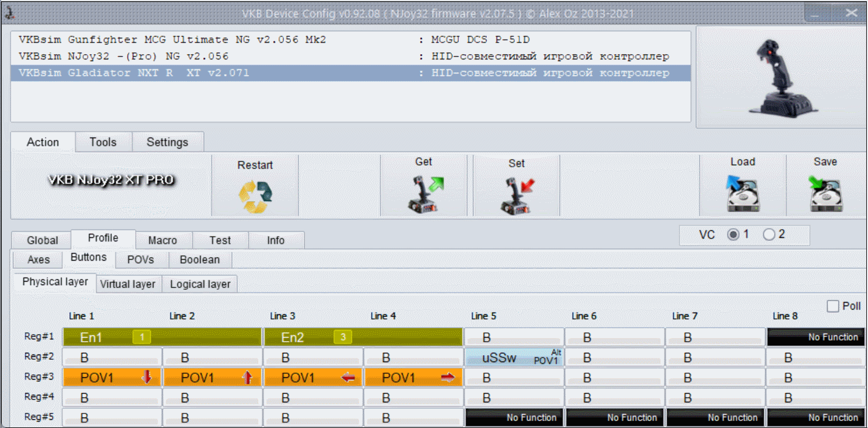Enable the Poll checkbox
Viewport: 868px width, 428px height.
(x=833, y=306)
